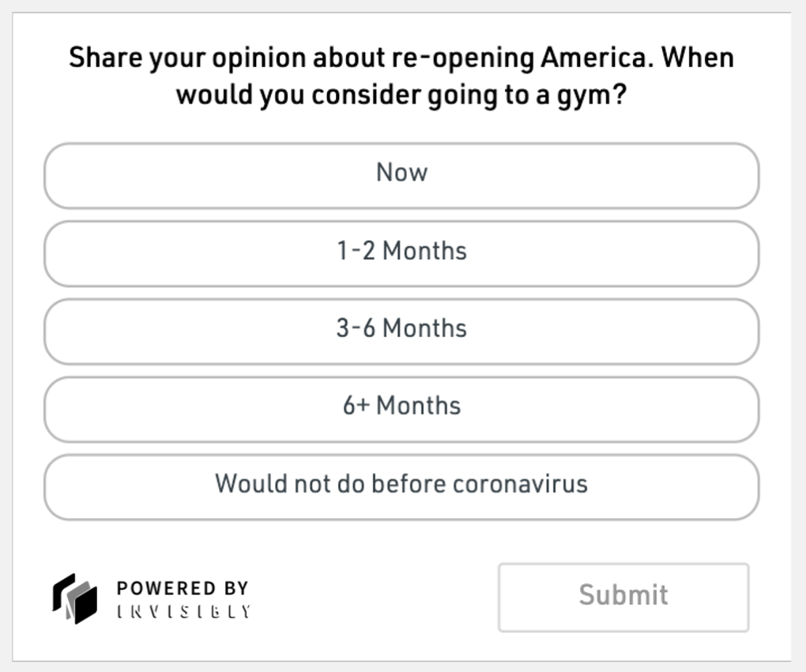This screenshot has width=806, height=672.
Task: Open the "POWERED BY" attribution text
Action: 183,588
